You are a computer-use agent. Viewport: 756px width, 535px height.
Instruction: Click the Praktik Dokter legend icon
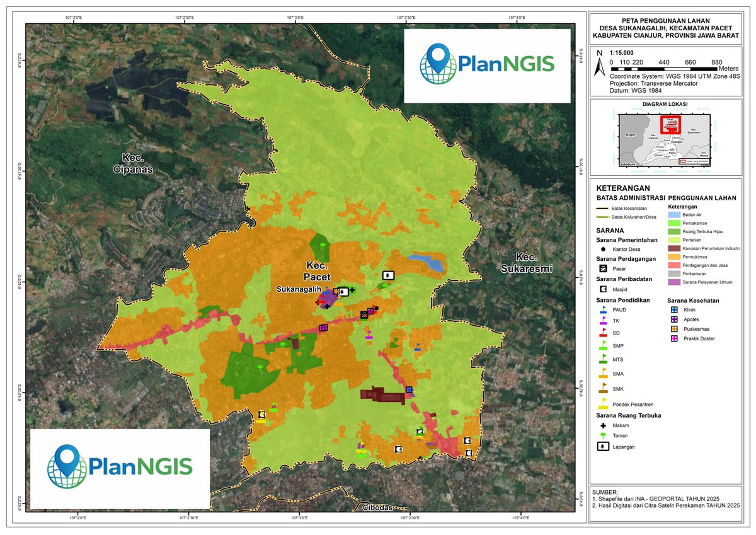[x=673, y=338]
